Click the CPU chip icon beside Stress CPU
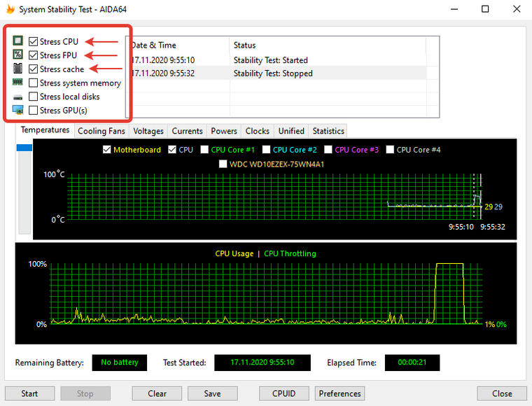This screenshot has height=406, width=532. pos(17,41)
